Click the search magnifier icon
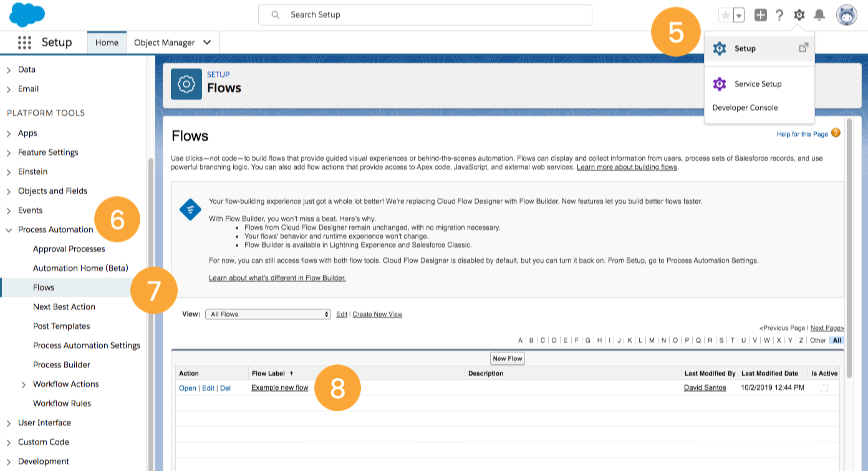The width and height of the screenshot is (868, 471). click(x=276, y=15)
